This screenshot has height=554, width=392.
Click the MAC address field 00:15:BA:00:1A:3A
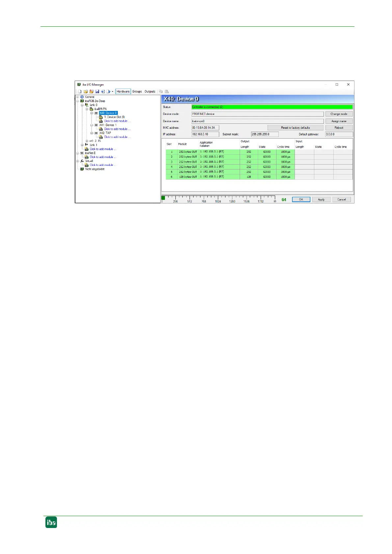(205, 128)
